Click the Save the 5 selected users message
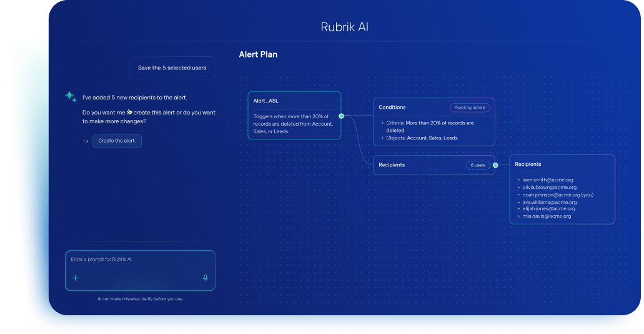 tap(172, 68)
